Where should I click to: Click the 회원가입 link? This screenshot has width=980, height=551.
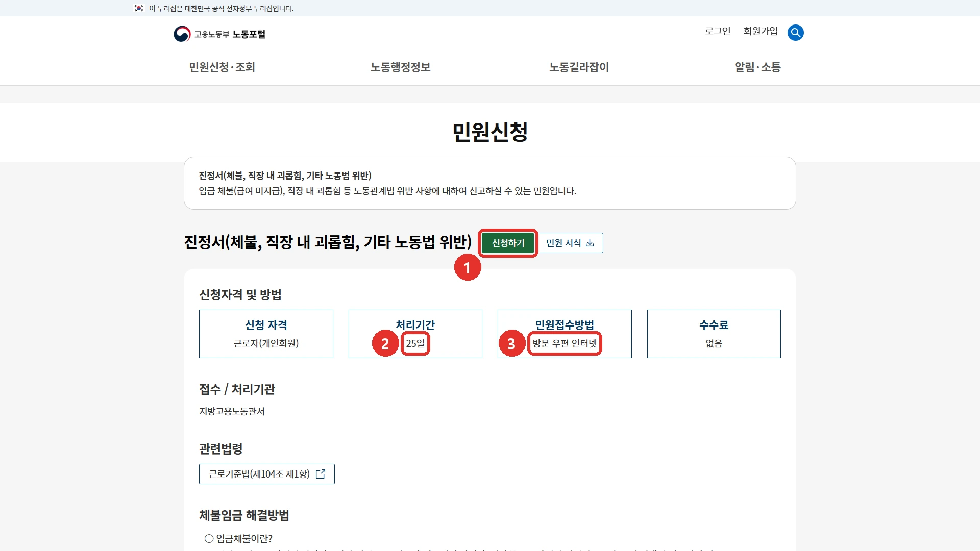761,31
